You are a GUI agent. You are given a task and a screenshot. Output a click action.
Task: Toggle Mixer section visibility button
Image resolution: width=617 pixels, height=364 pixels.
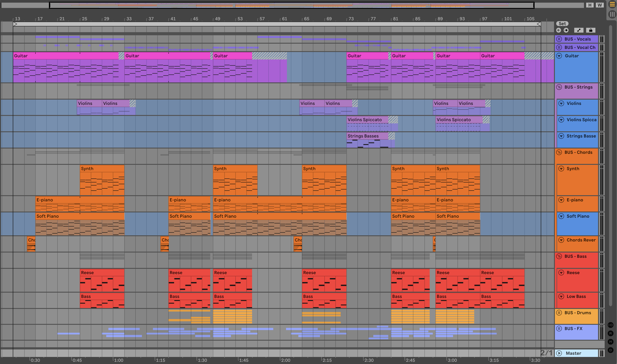click(x=611, y=342)
